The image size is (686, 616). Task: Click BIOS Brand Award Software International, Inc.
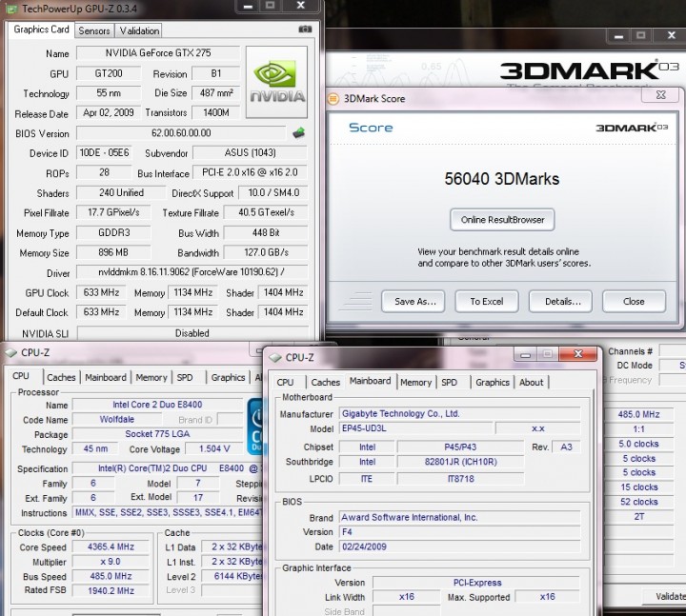click(460, 518)
